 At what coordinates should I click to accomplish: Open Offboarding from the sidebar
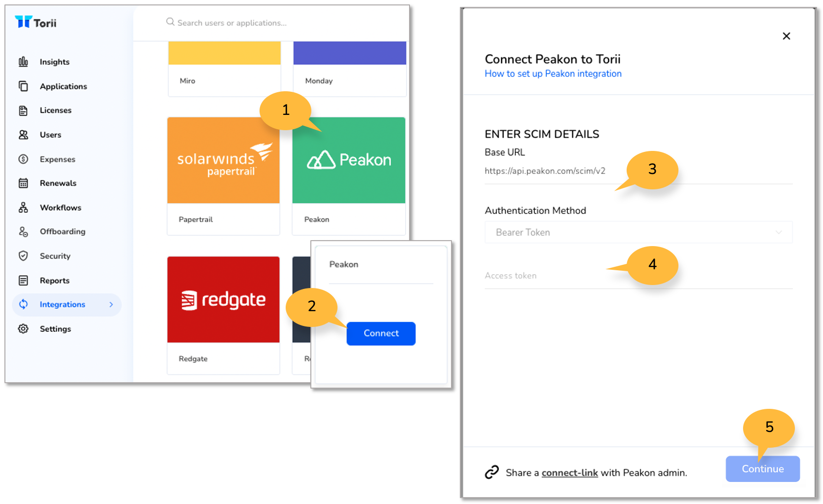24,231
